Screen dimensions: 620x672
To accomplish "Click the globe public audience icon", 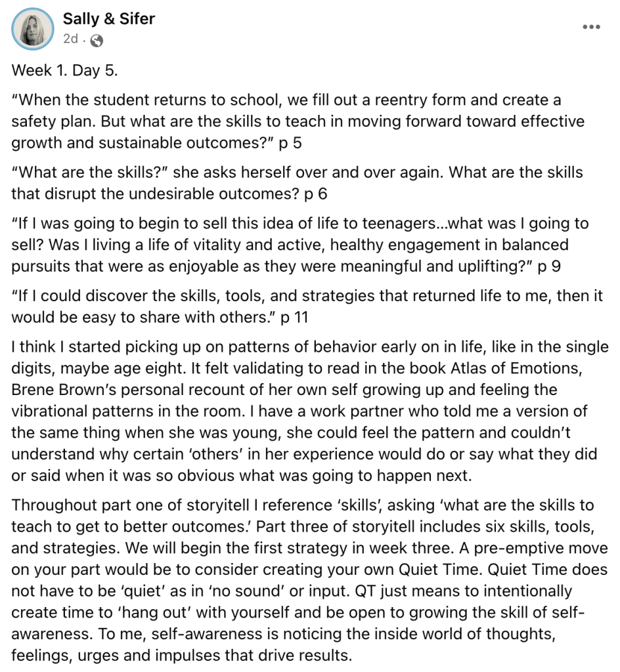I will (96, 40).
